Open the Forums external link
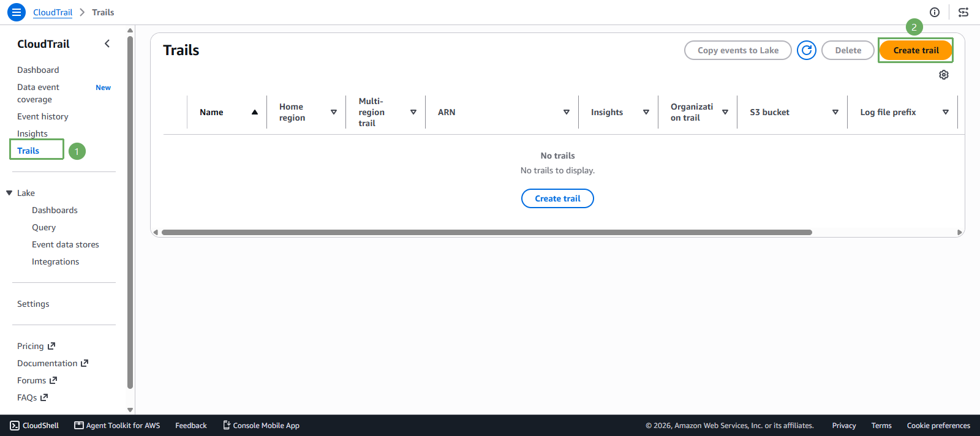 click(37, 380)
